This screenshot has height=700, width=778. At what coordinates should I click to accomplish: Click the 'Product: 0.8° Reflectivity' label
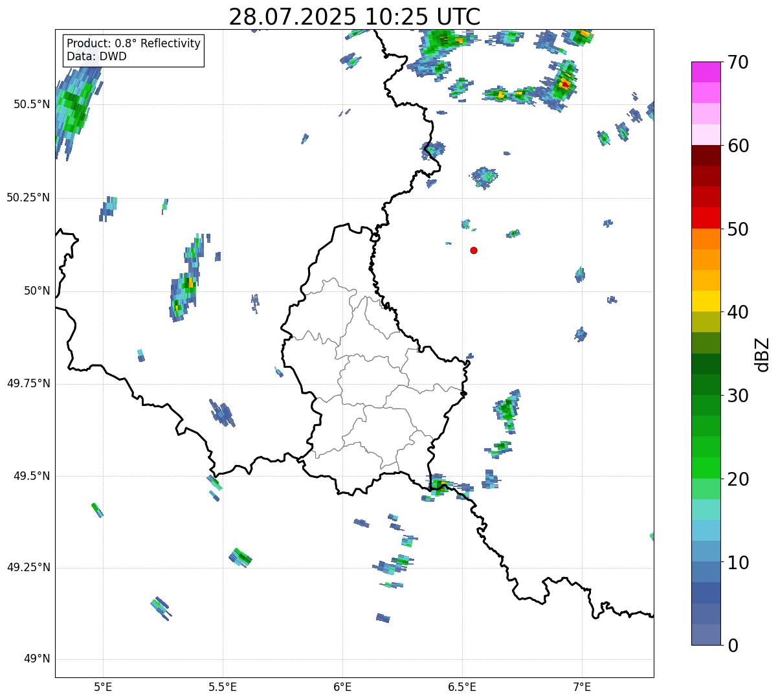(134, 43)
